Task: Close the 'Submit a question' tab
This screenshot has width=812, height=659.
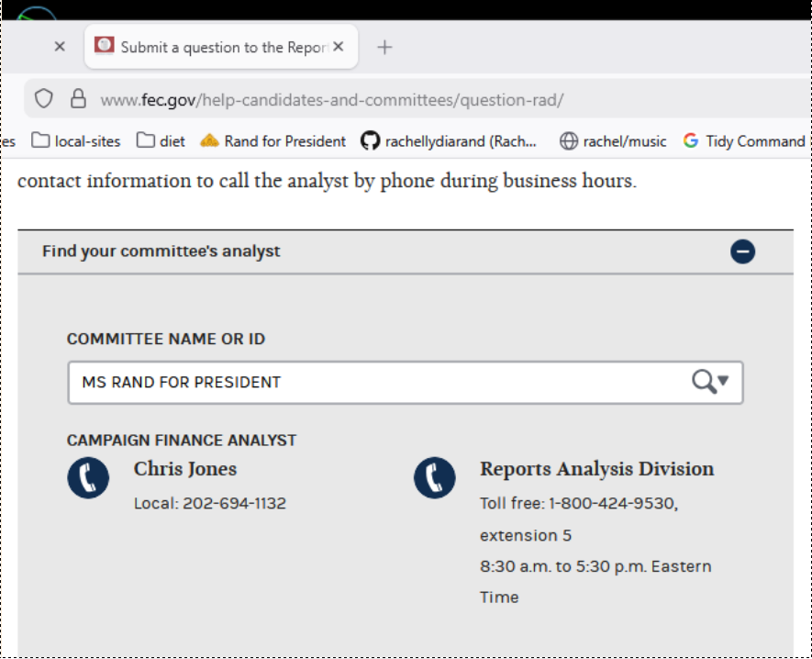Action: 338,47
